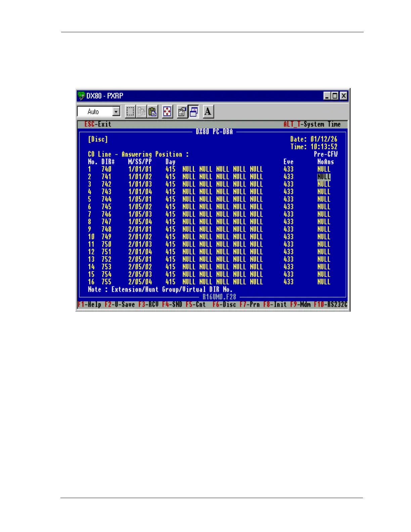Screen dimensions: 411x532
Task: Maximize the DX80 - PXRP window
Action: click(335, 96)
